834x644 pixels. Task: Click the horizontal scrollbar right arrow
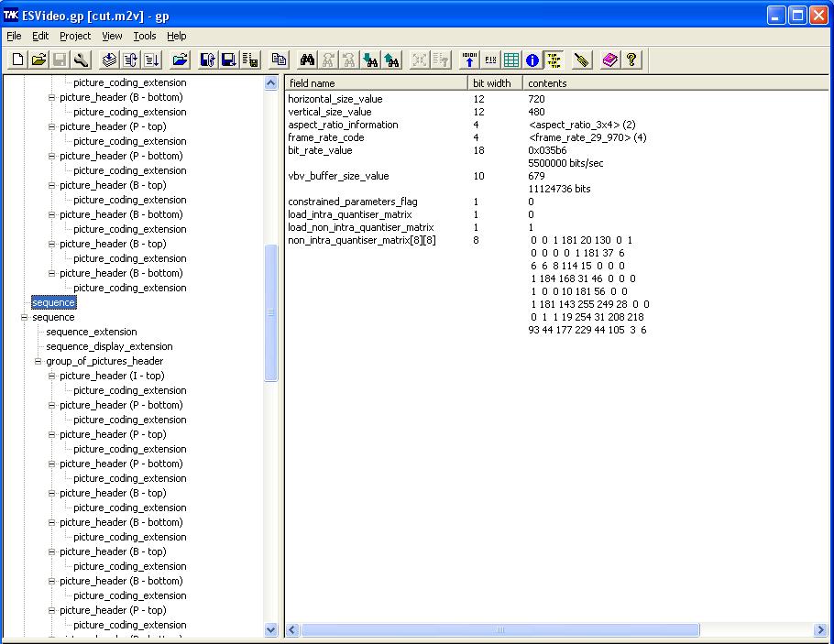pos(820,630)
